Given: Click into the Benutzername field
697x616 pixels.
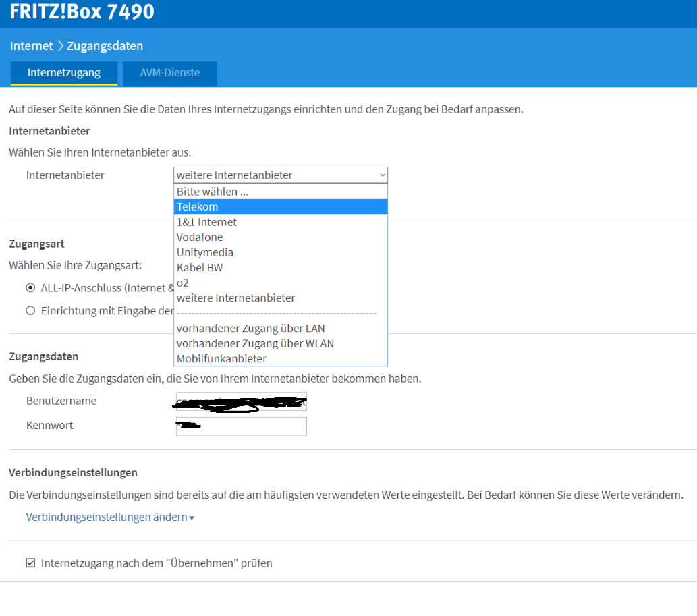Looking at the screenshot, I should 242,401.
